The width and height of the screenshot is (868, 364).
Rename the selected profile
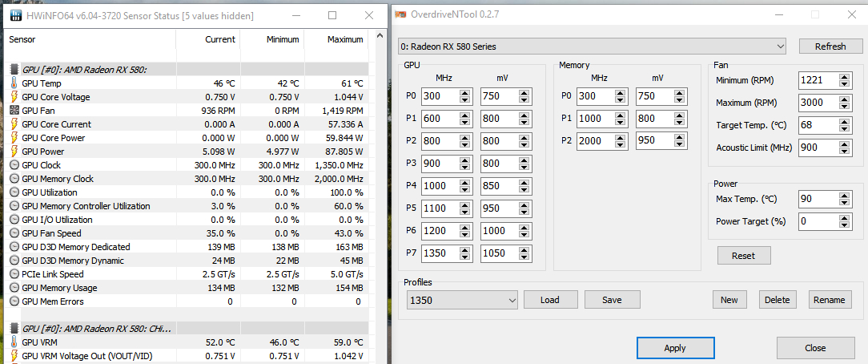pyautogui.click(x=830, y=300)
